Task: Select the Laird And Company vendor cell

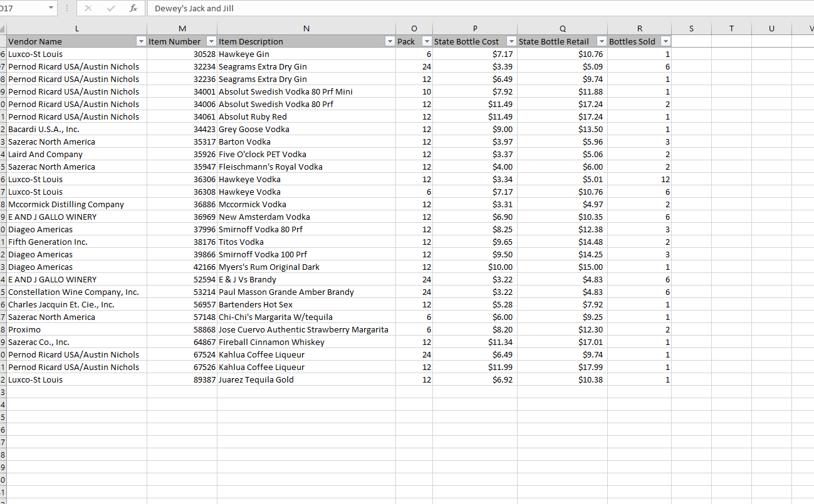Action: tap(76, 154)
